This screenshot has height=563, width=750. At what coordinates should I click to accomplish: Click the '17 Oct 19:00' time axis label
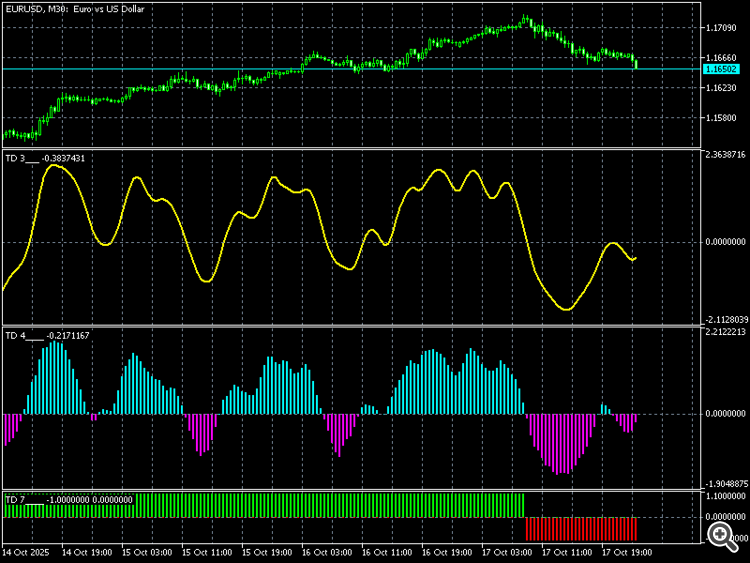click(x=627, y=552)
